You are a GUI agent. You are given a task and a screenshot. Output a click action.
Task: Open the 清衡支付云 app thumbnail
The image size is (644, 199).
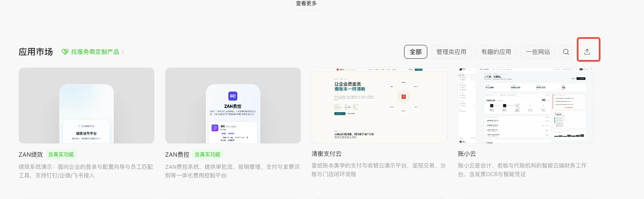point(380,105)
